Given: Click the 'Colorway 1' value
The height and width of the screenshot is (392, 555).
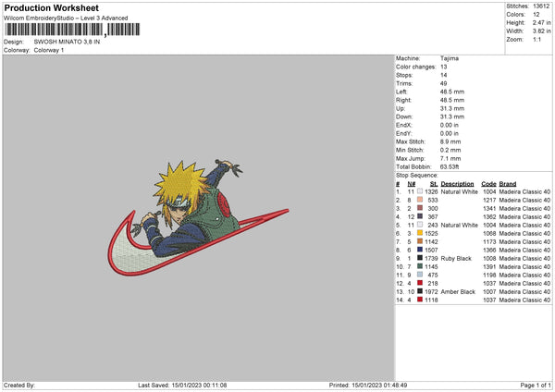Looking at the screenshot, I should (49, 50).
